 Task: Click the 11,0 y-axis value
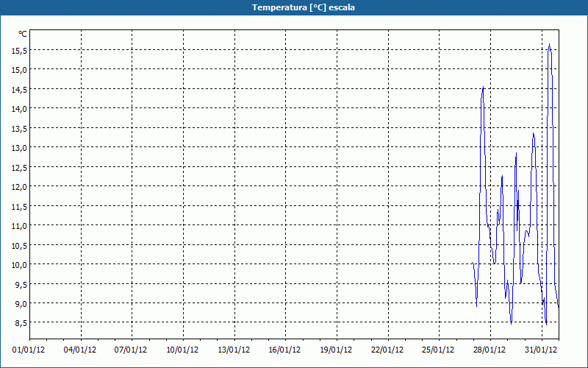(x=20, y=226)
